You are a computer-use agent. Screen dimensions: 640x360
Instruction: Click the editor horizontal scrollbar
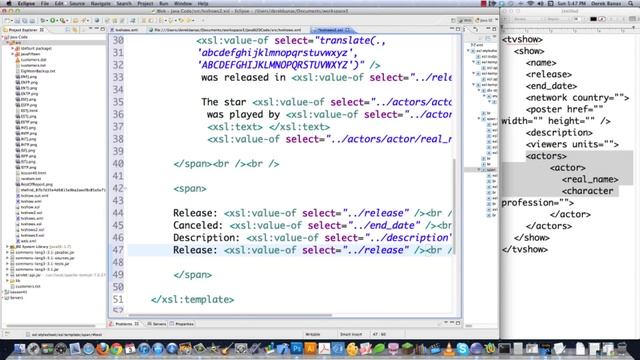(x=231, y=315)
